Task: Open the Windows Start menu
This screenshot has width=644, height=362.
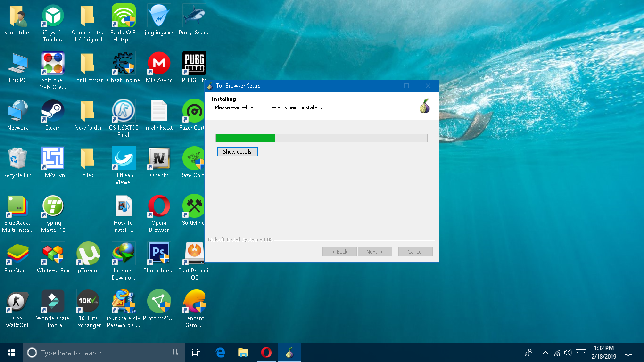Action: point(11,353)
